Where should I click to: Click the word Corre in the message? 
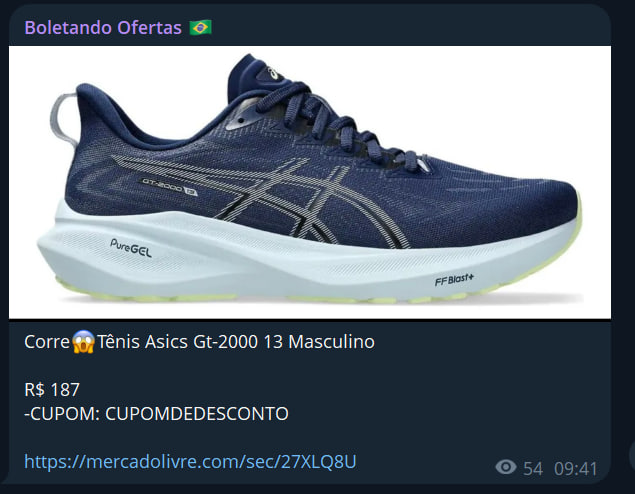coord(47,342)
